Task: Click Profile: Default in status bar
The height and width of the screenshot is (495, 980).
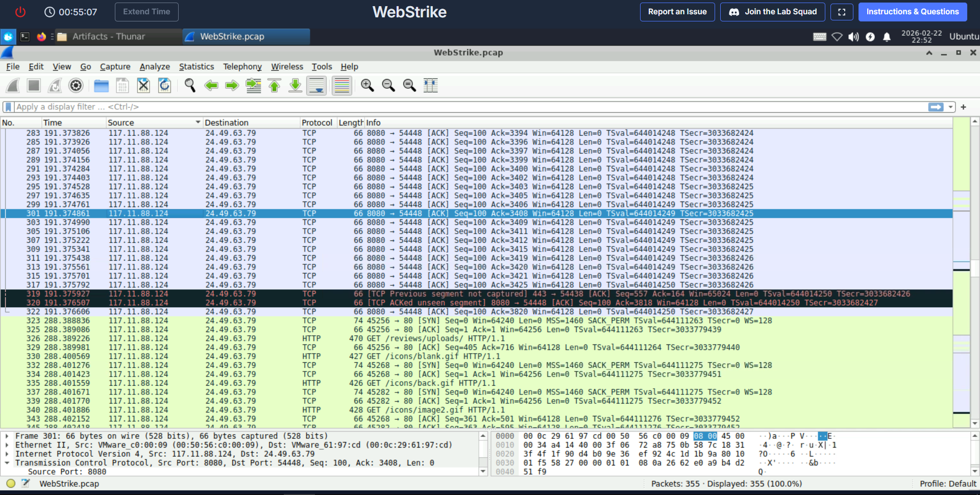Action: [948, 484]
